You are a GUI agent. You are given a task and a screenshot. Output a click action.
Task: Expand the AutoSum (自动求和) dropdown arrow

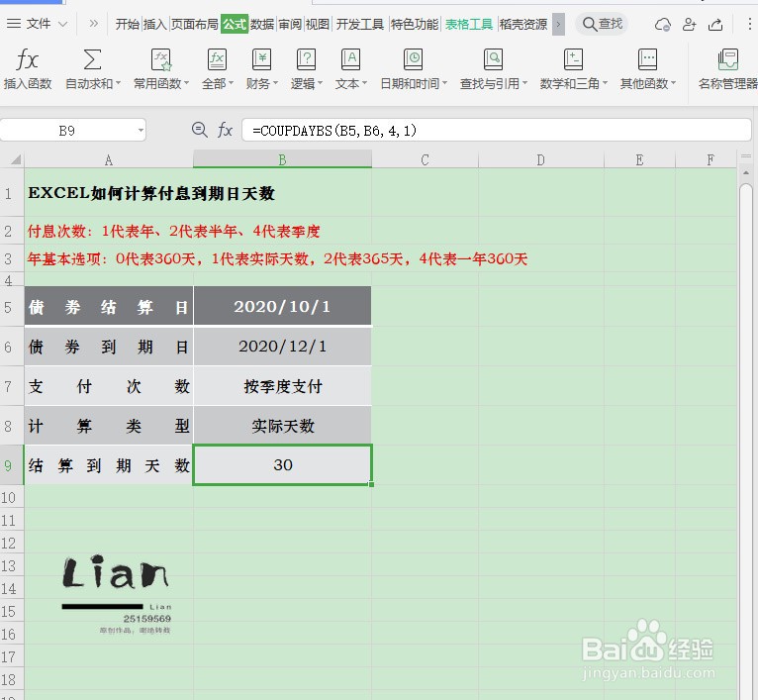tap(118, 84)
